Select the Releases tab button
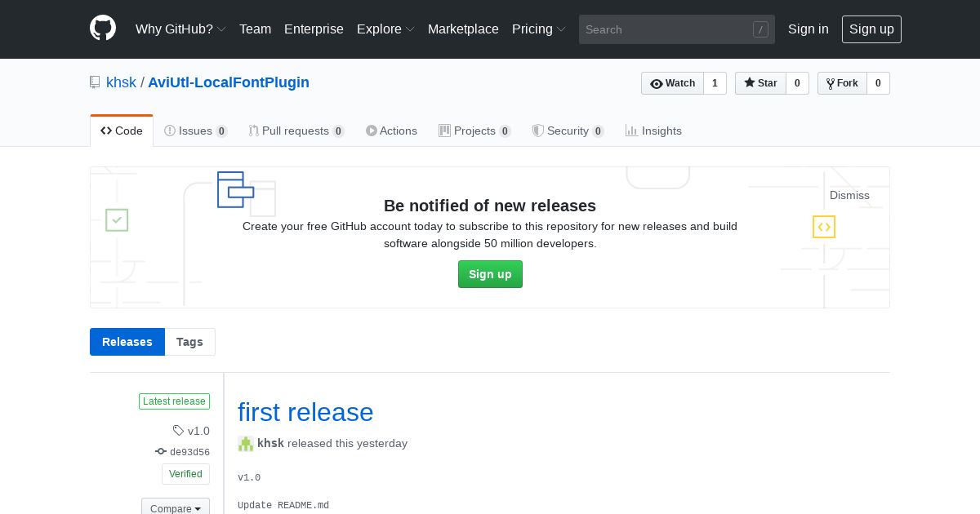This screenshot has width=980, height=514. 127,342
